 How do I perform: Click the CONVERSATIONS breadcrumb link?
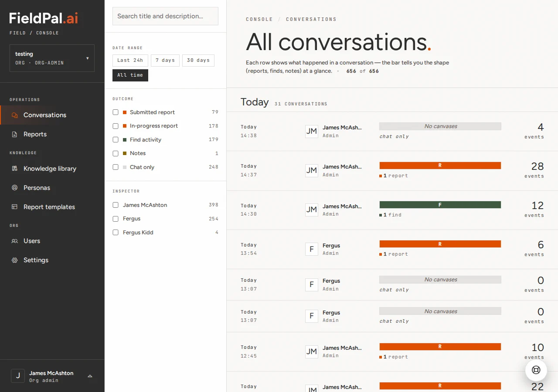(311, 20)
